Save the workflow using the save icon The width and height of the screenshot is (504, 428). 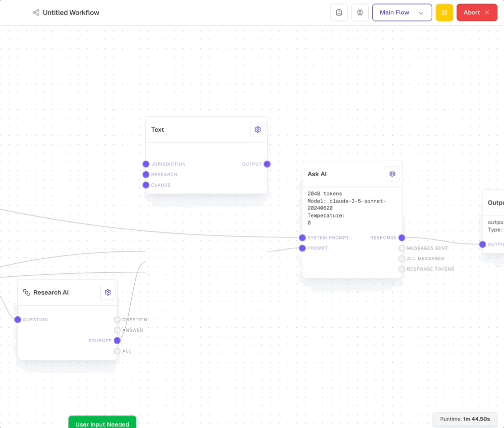coord(339,12)
